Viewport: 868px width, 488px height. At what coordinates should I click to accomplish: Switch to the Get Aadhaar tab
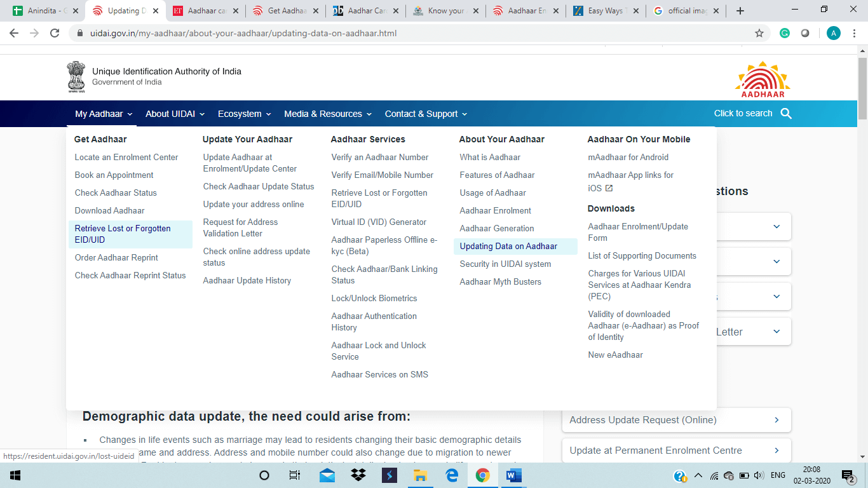[x=287, y=11]
